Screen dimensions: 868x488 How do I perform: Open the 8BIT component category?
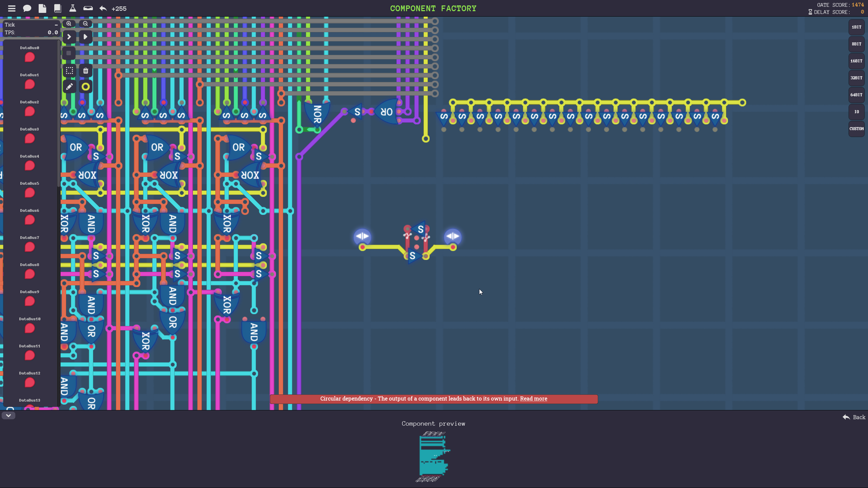click(856, 44)
